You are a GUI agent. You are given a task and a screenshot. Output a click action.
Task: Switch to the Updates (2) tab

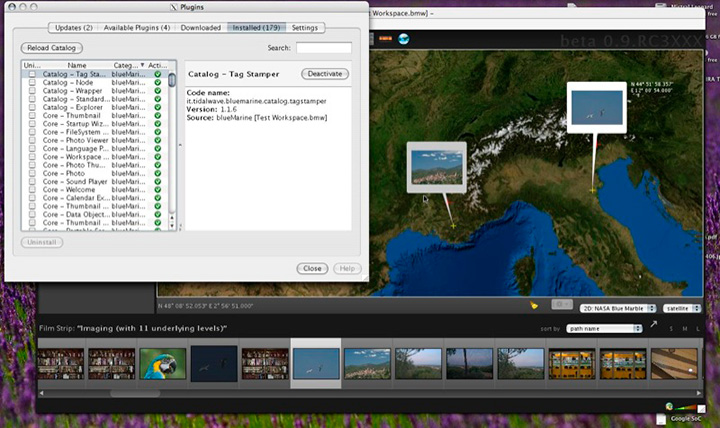(73, 28)
